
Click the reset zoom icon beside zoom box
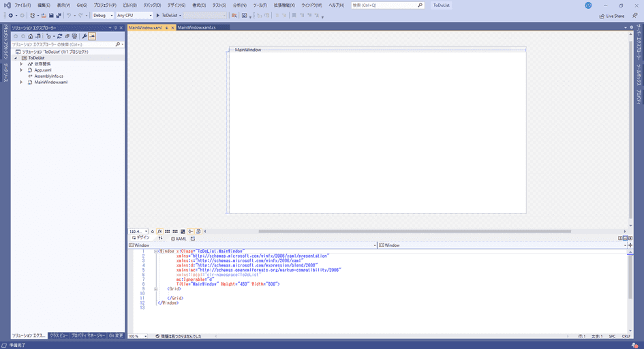coord(153,232)
